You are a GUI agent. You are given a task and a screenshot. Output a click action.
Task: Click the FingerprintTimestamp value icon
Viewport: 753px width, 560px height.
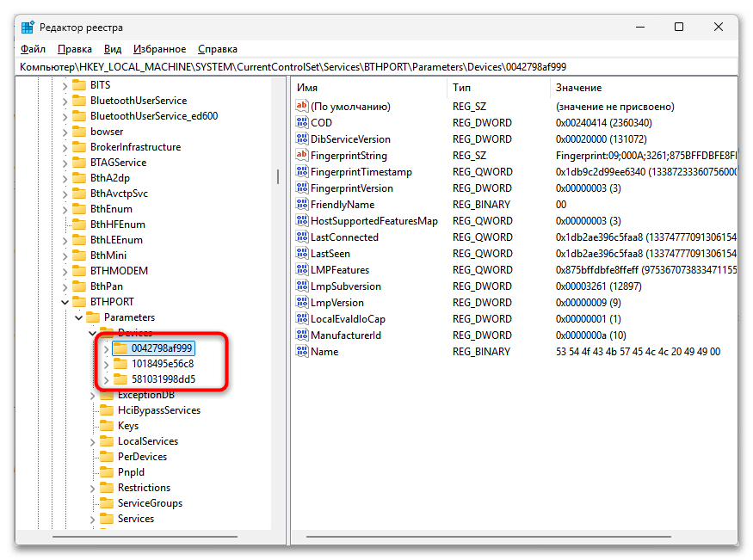point(301,171)
